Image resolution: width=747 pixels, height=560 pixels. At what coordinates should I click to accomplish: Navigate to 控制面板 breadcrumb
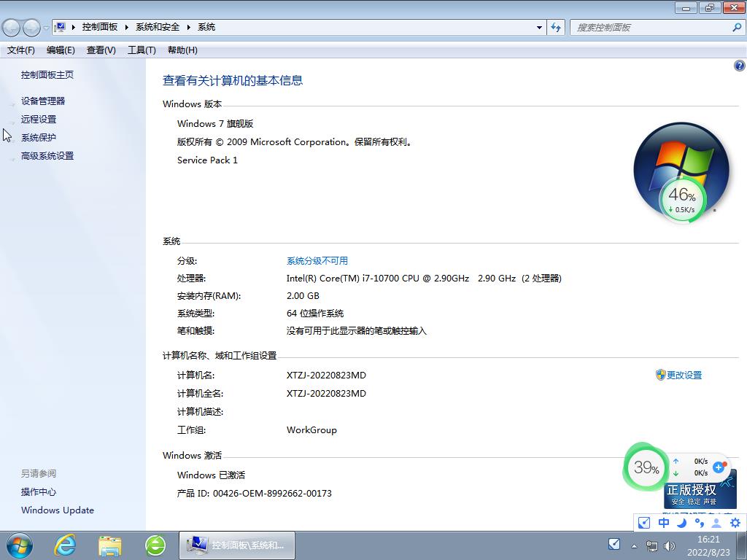click(100, 27)
